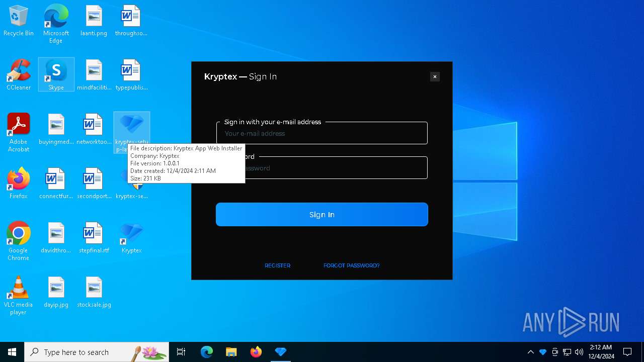Open the FORGOT PASSWORD? link
Image resolution: width=644 pixels, height=362 pixels.
click(x=351, y=265)
